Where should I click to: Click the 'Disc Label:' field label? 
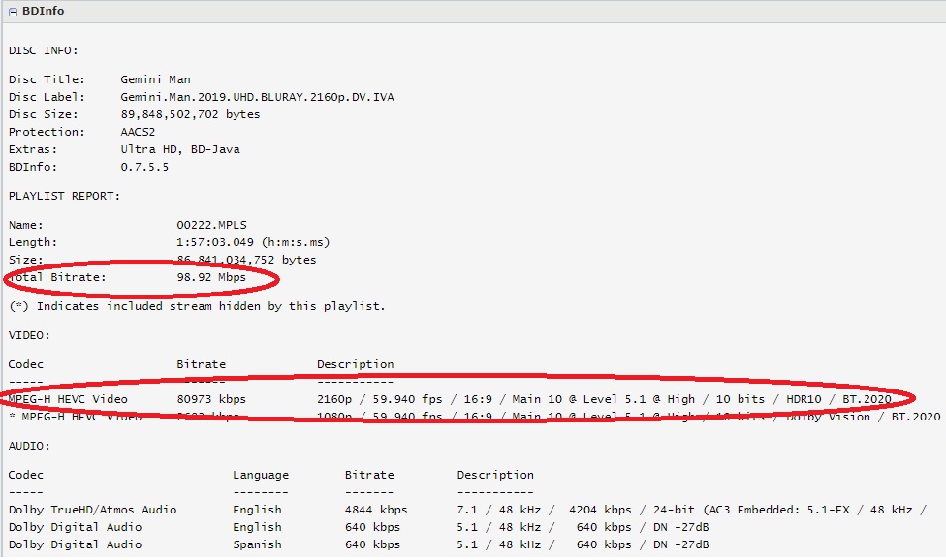(47, 97)
